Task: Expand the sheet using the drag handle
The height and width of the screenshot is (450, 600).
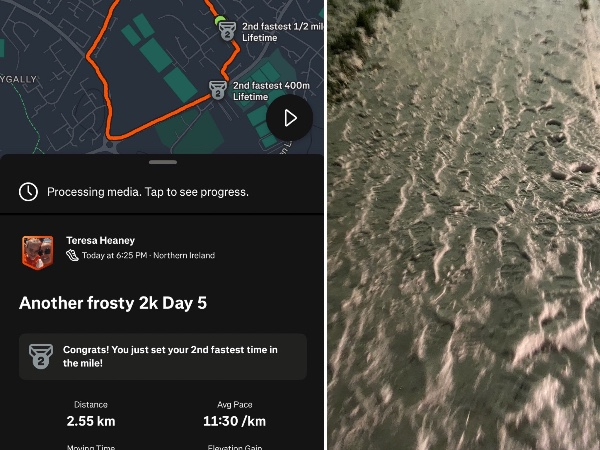Action: [x=163, y=162]
